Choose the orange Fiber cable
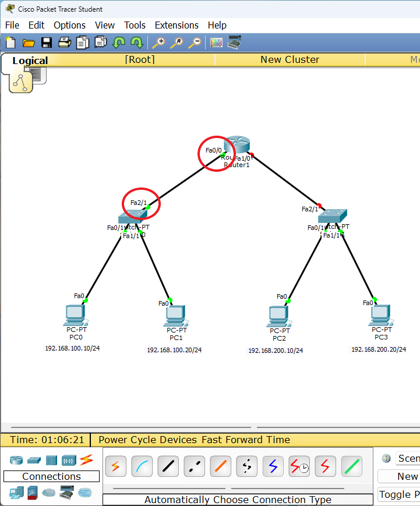Viewport: 420px width, 506px height. (221, 466)
